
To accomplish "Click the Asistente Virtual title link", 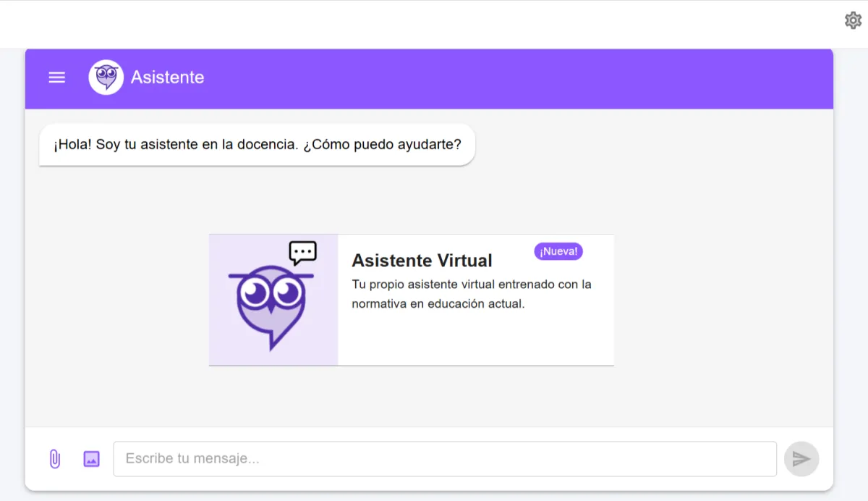I will tap(422, 261).
